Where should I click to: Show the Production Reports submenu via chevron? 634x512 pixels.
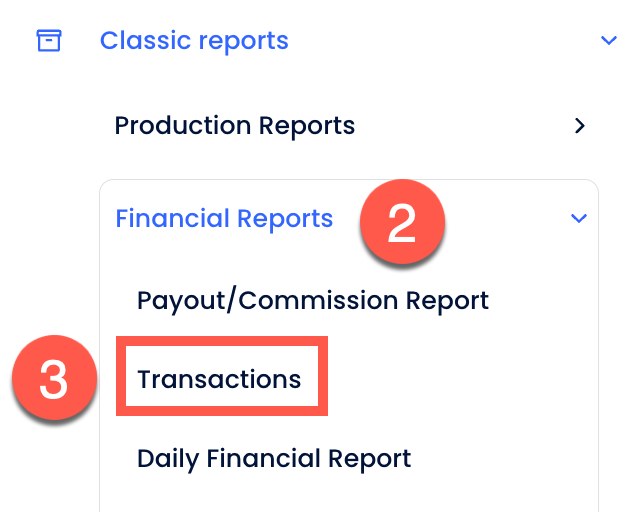coord(579,126)
